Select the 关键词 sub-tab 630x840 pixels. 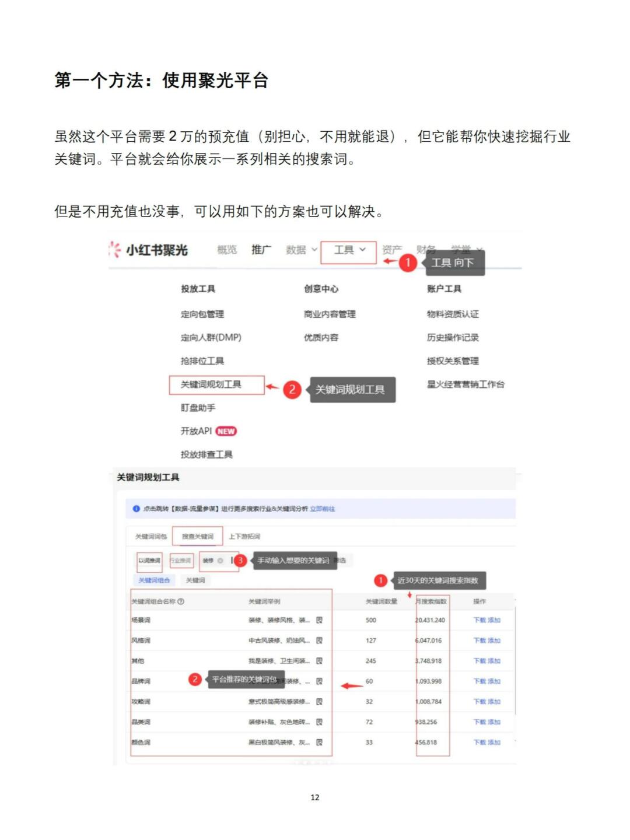point(195,580)
